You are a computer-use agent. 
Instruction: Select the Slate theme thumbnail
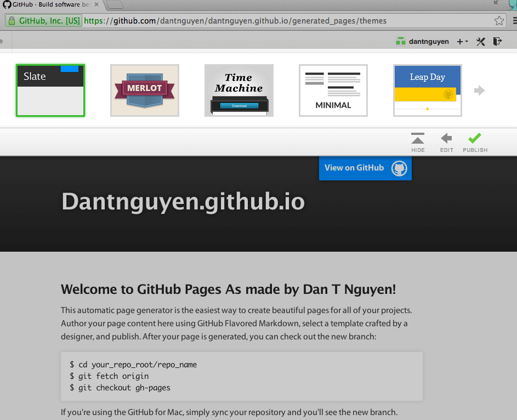(50, 90)
